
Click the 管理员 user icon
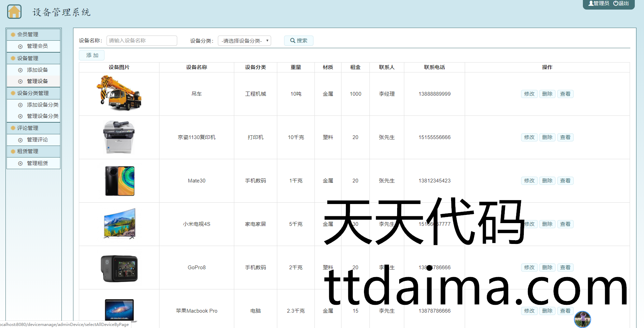click(x=591, y=3)
